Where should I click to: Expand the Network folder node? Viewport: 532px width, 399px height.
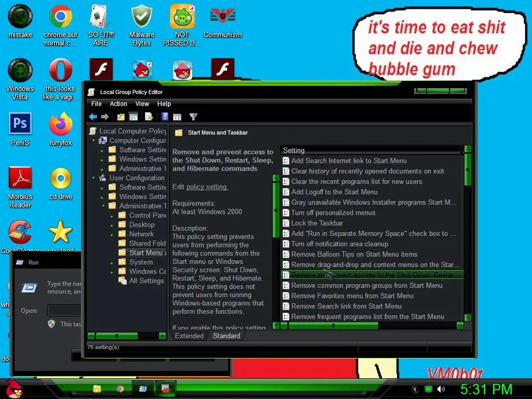[112, 234]
